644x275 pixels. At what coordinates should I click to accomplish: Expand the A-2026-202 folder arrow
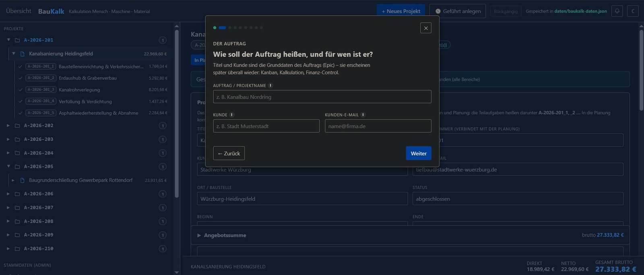pyautogui.click(x=8, y=125)
